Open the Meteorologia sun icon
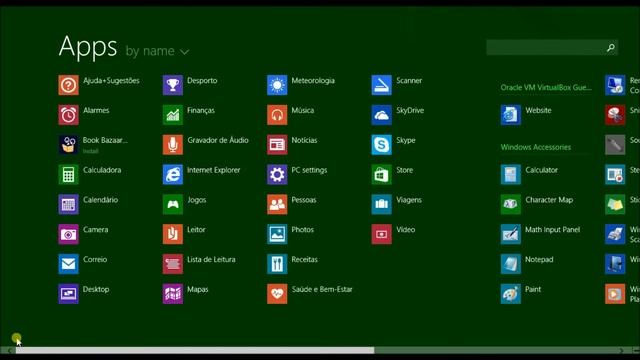The width and height of the screenshot is (640, 360). (x=277, y=85)
